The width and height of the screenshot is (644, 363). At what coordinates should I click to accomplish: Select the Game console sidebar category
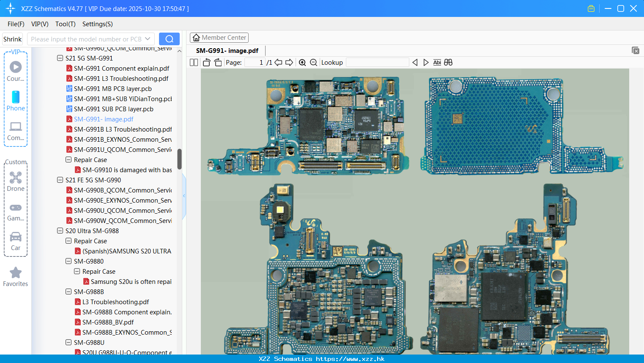(16, 212)
